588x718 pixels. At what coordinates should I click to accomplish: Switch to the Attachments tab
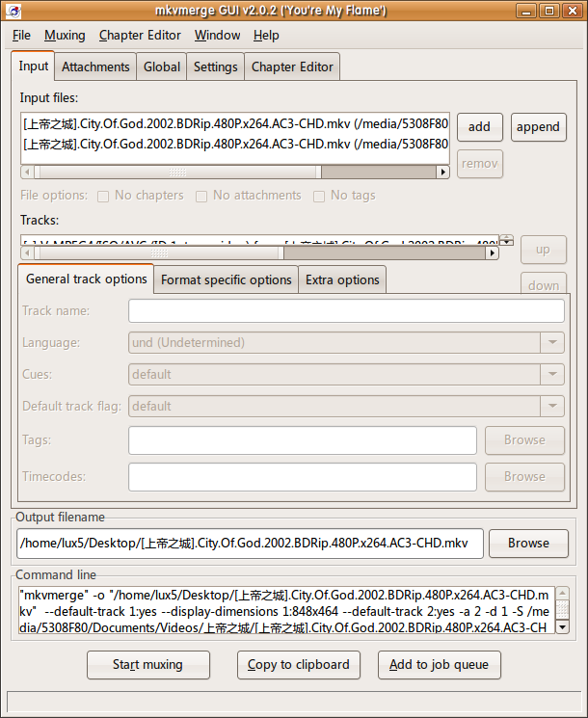[x=95, y=66]
